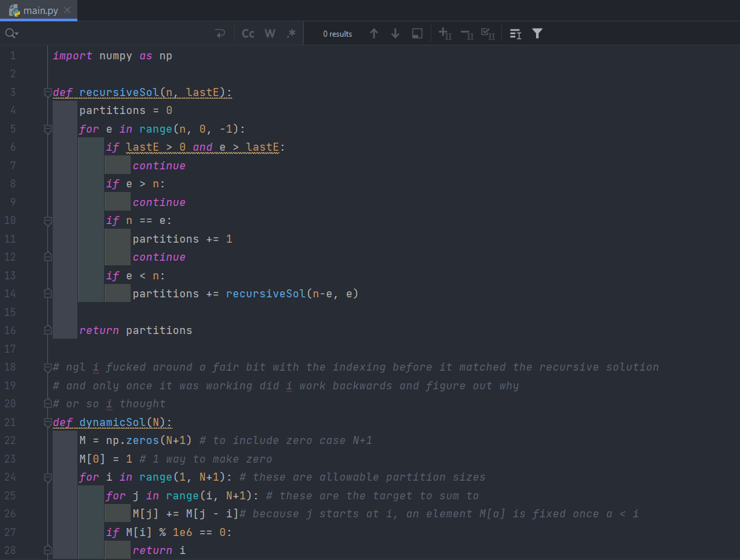Open the search history dropdown
The image size is (740, 560).
[x=11, y=33]
